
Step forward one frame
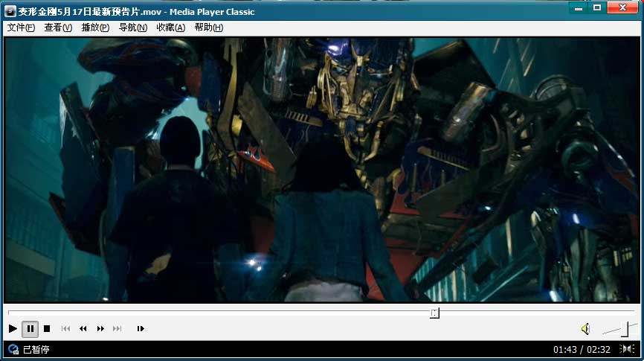tap(141, 328)
